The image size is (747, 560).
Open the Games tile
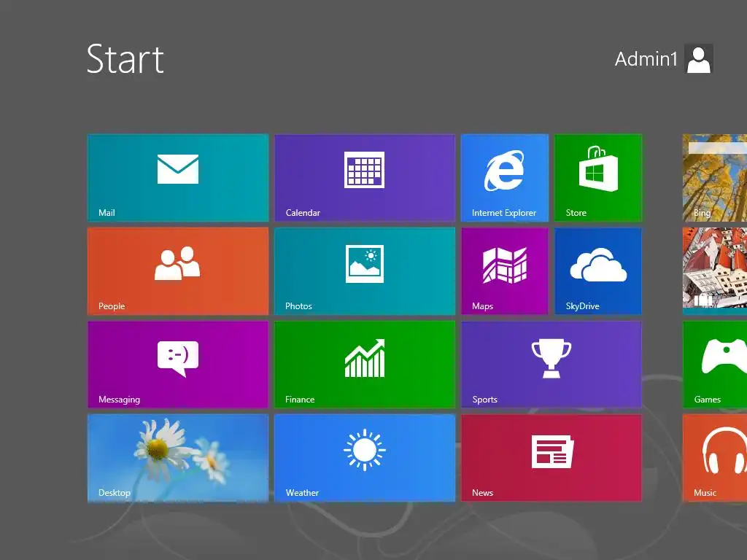[715, 365]
